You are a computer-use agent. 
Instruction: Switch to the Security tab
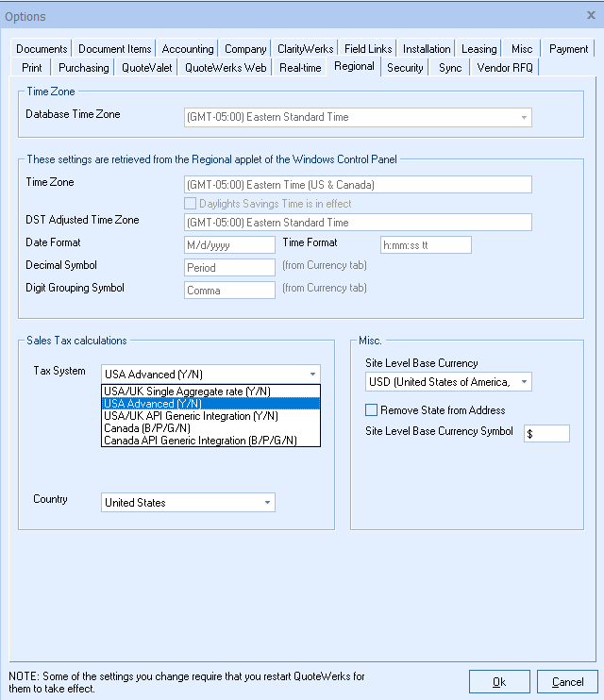405,68
